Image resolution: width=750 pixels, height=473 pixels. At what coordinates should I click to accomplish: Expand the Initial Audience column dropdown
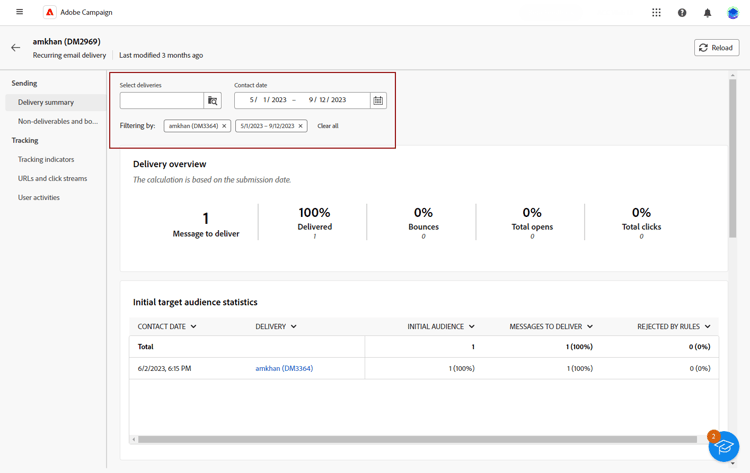click(472, 326)
